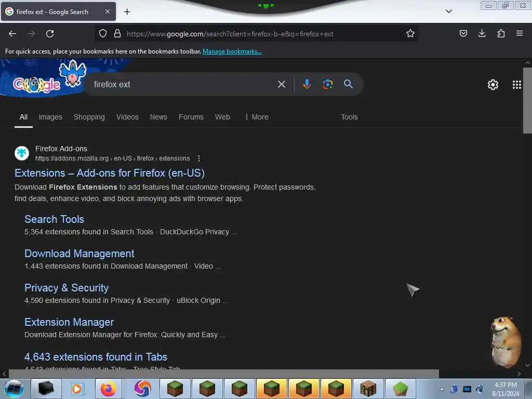Click 'Download Extension Manager for Firefox' snippet text
This screenshot has width=532, height=399.
(x=91, y=335)
